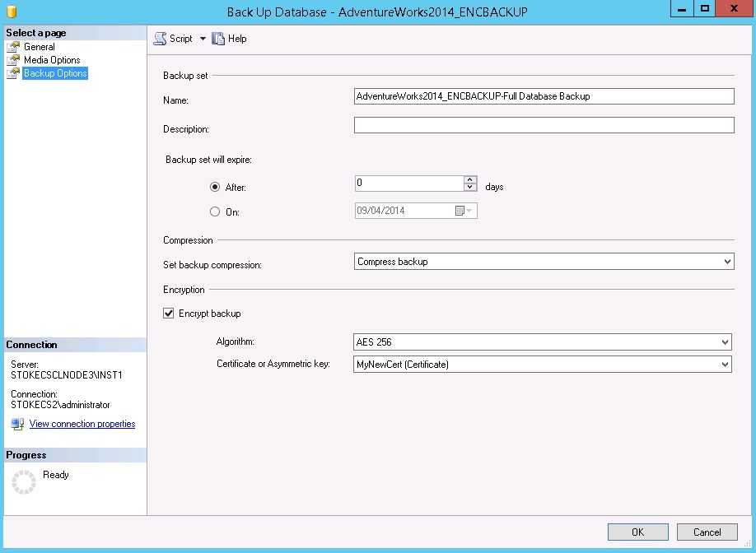Image resolution: width=756 pixels, height=553 pixels.
Task: Switch to the Media Options page
Action: click(52, 60)
